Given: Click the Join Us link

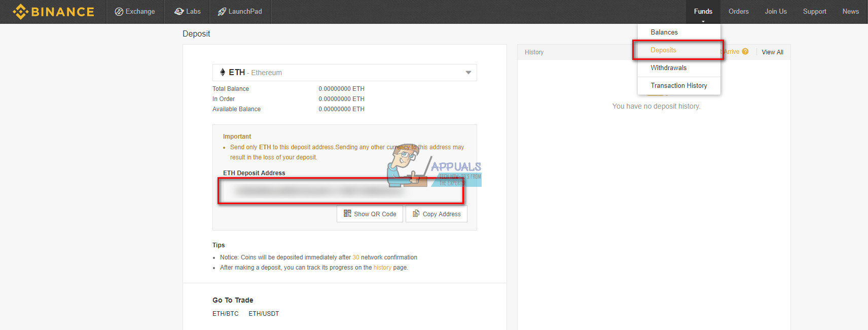Looking at the screenshot, I should click(x=776, y=12).
